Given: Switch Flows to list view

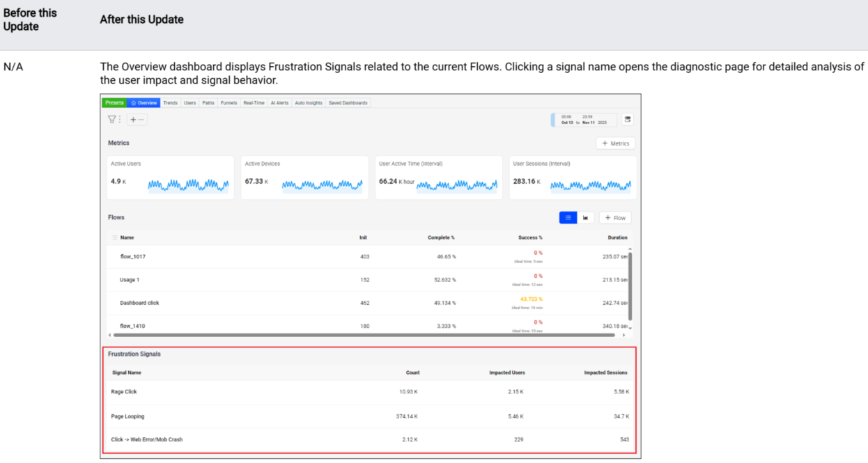Looking at the screenshot, I should click(568, 218).
